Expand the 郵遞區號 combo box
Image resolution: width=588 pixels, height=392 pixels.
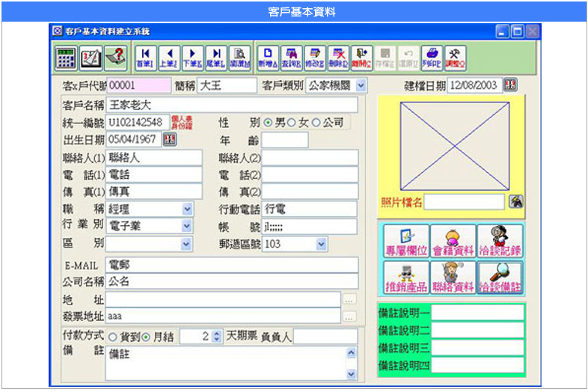321,244
